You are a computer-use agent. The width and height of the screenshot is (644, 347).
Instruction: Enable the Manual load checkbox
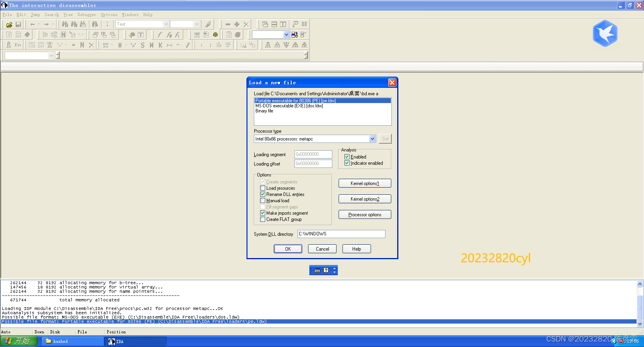(262, 201)
